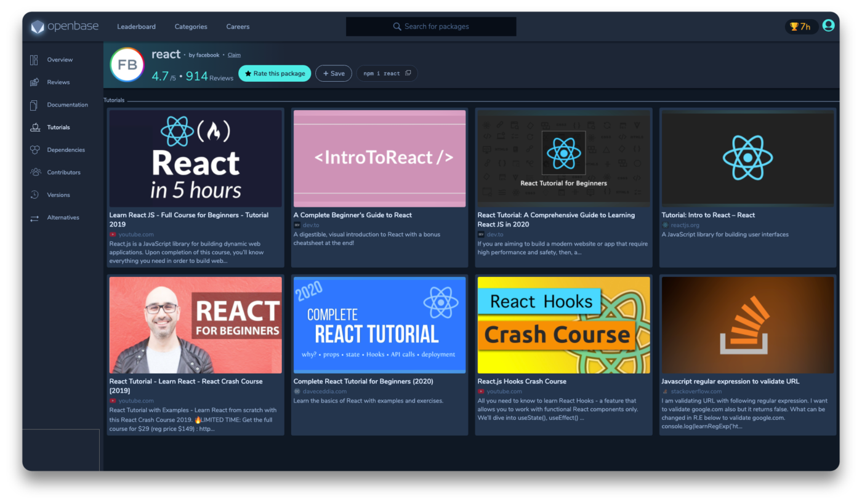Viewport: 862px width, 504px height.
Task: Click the Openbase logo icon
Action: tap(38, 27)
